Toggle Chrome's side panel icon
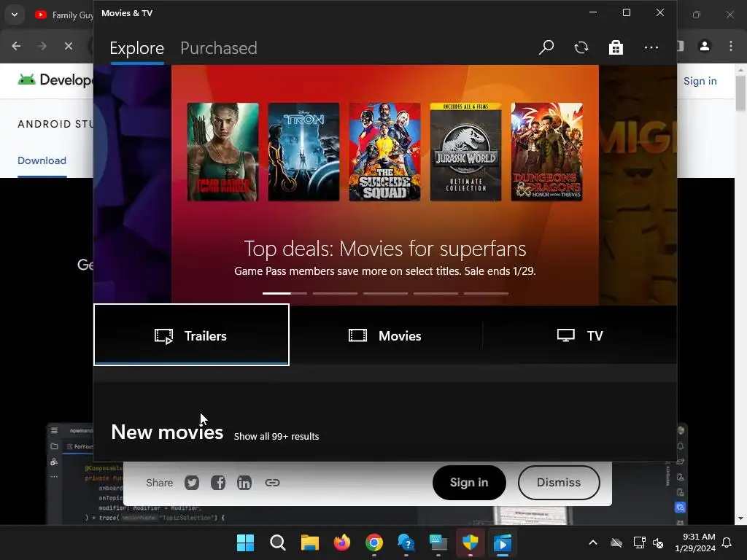Viewport: 747px width, 560px height. pos(681,46)
